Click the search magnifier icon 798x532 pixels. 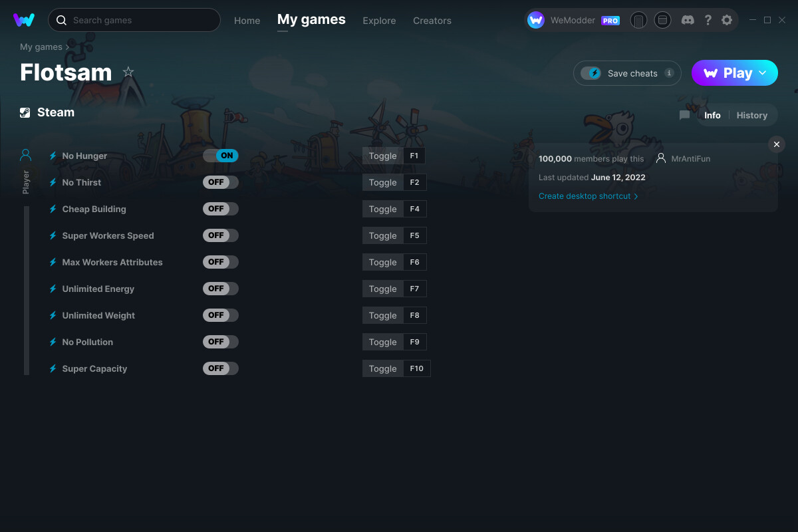pos(61,20)
